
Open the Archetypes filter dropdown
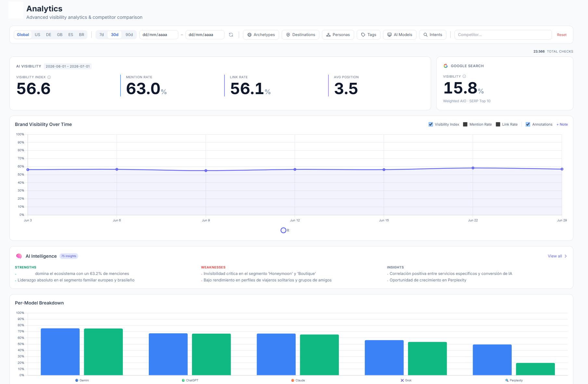click(x=261, y=35)
